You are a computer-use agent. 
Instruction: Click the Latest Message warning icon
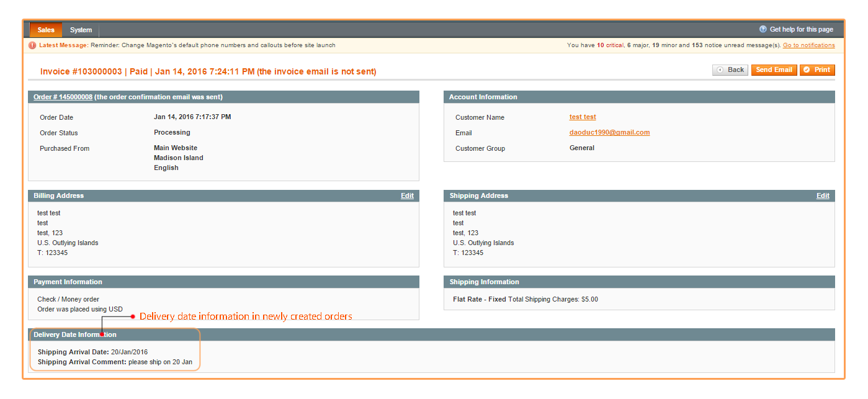tap(32, 45)
